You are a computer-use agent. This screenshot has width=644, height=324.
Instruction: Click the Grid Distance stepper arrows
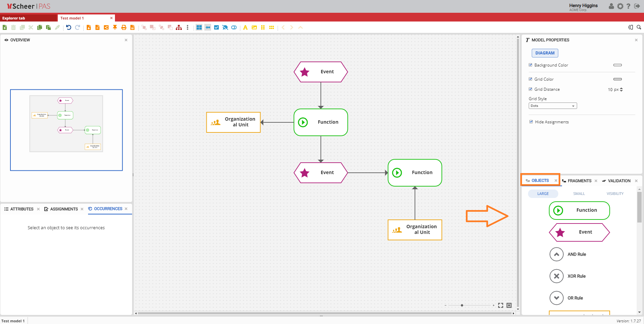621,90
